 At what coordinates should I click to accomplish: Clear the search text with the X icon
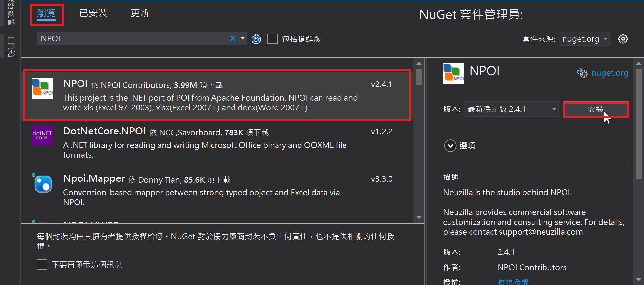[x=233, y=38]
